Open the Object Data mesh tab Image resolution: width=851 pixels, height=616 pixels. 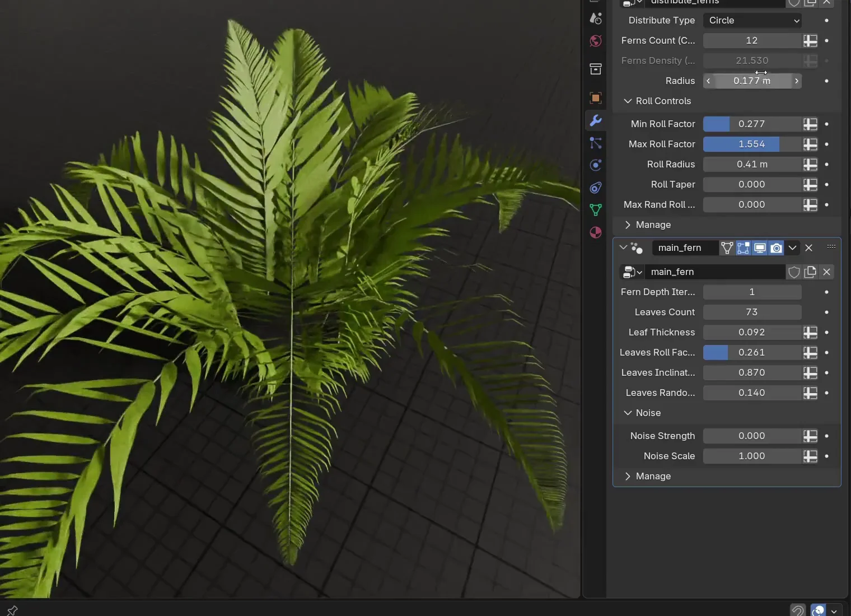[596, 210]
